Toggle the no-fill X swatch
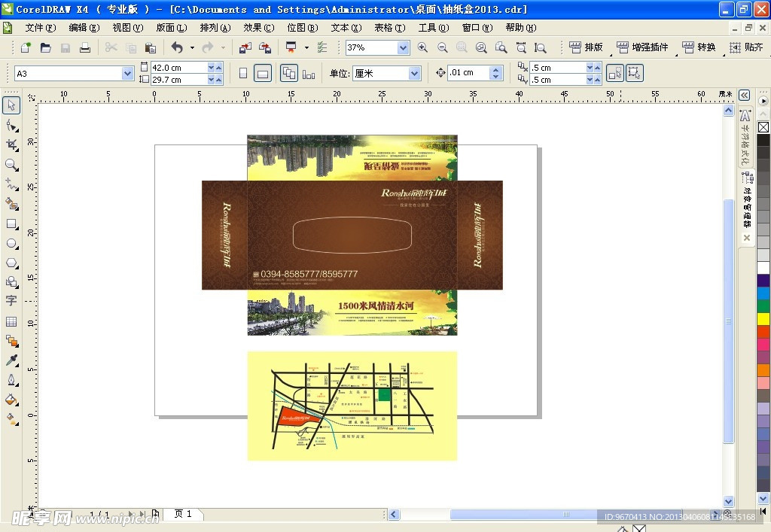This screenshot has height=532, width=771. tap(763, 127)
